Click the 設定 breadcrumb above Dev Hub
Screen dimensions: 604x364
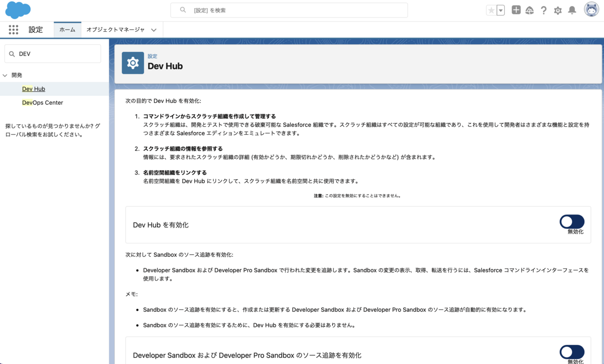[153, 56]
